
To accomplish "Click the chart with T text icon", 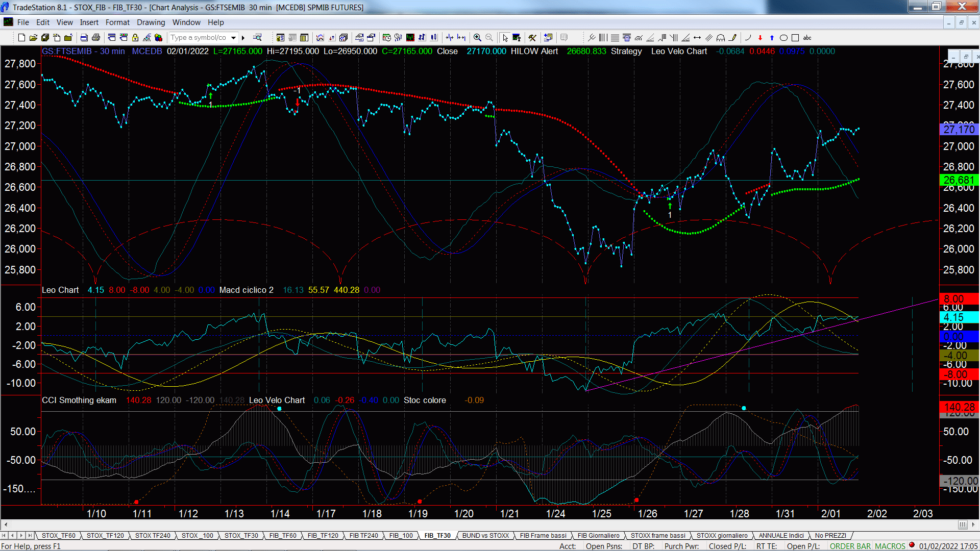I will (517, 38).
